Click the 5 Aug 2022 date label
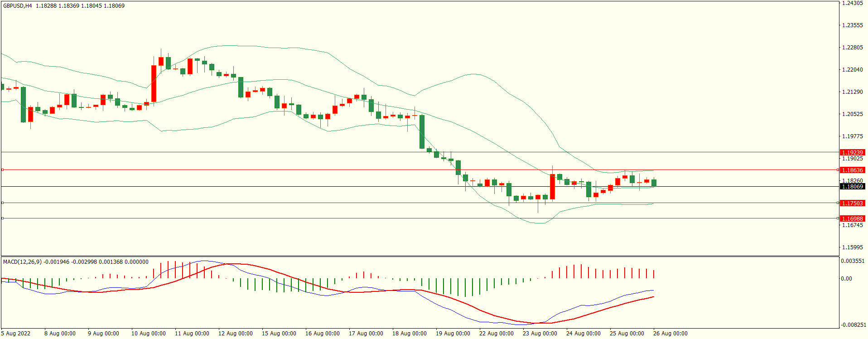This screenshot has height=339, width=868. [x=16, y=334]
